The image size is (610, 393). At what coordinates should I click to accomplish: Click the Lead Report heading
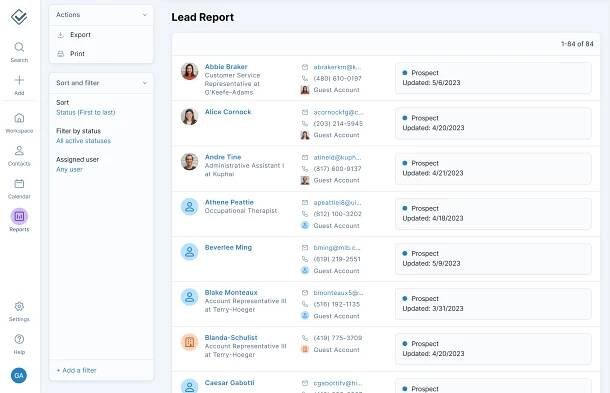(203, 18)
